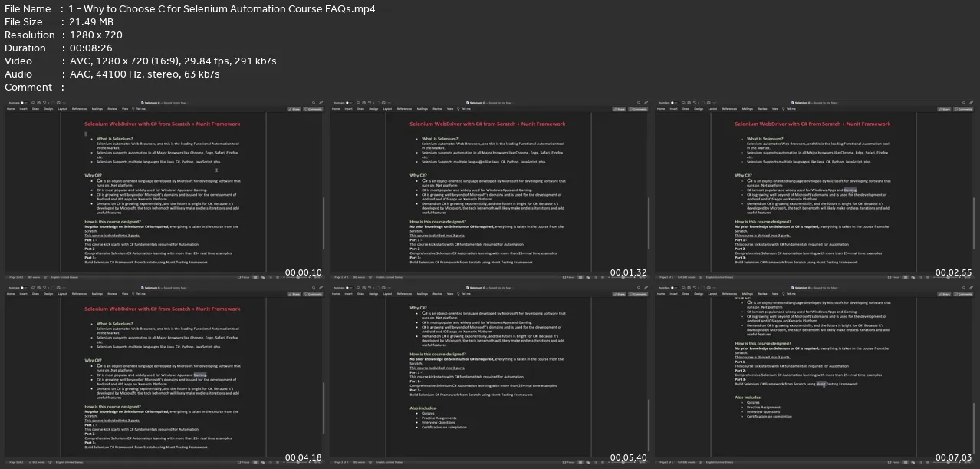Click 'What is Selenium?' in the 00:02:55 frame
Screen dimensions: 980x469
(765, 139)
